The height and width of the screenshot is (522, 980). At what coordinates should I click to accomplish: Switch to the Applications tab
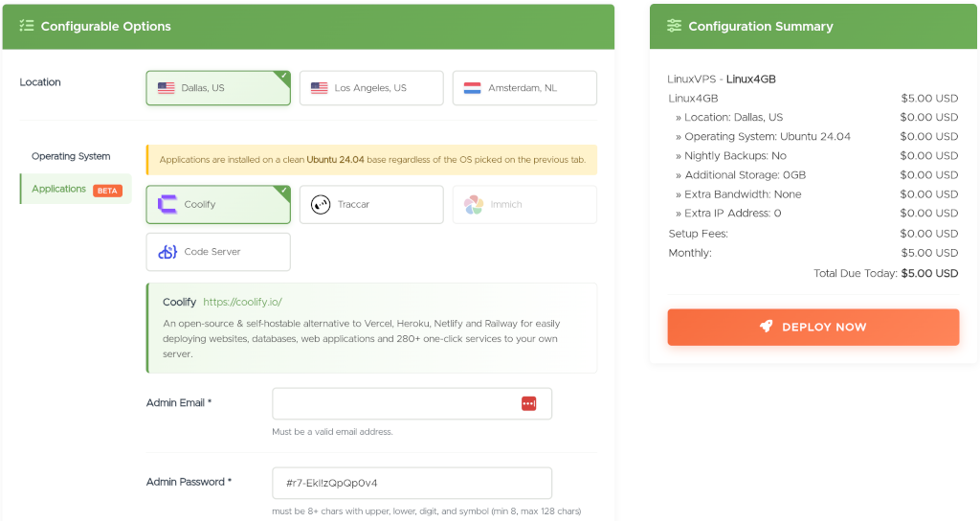76,189
